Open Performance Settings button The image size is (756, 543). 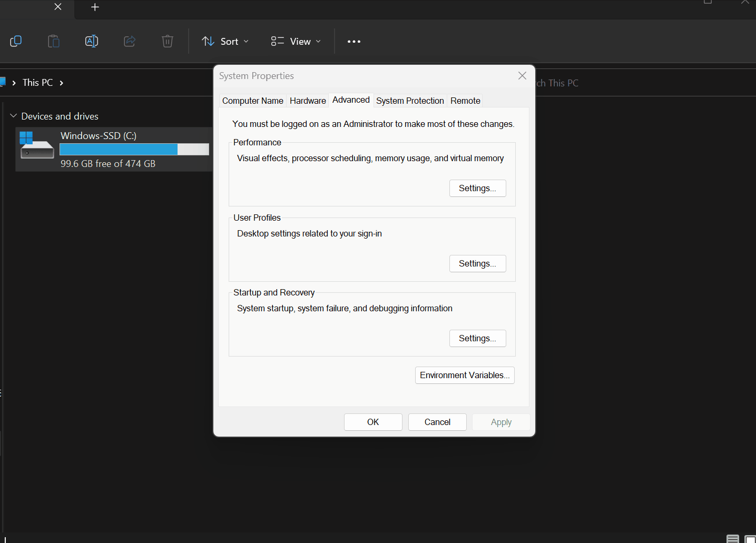click(x=478, y=189)
